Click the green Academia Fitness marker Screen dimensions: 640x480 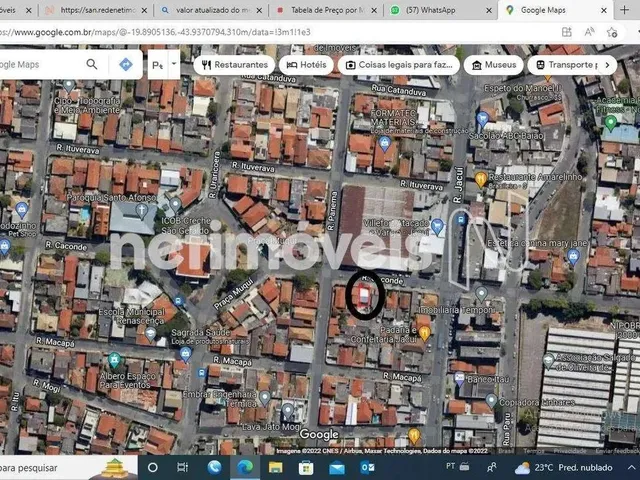(x=611, y=122)
